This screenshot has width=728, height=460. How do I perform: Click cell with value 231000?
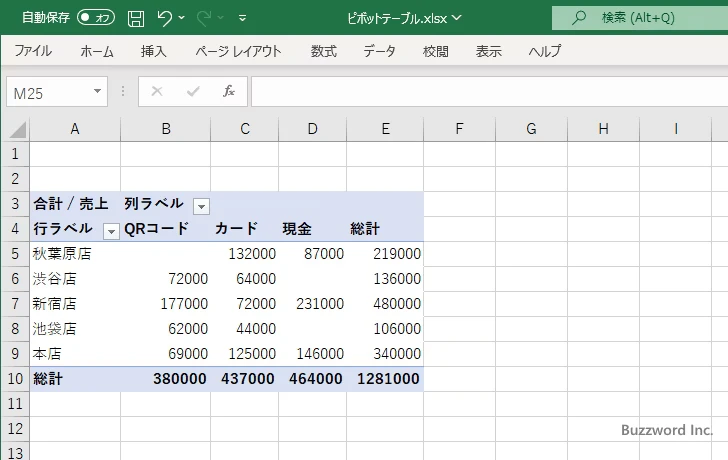pos(312,304)
